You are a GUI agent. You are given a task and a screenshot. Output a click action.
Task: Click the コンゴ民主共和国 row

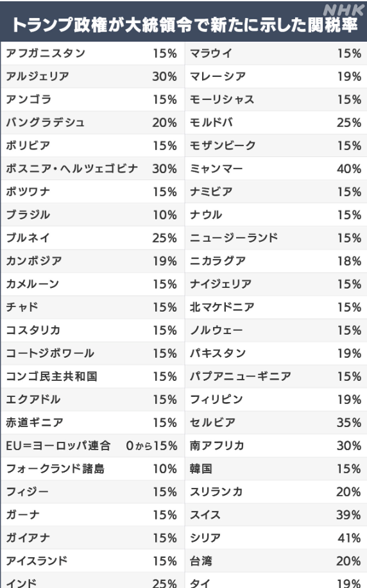click(92, 376)
